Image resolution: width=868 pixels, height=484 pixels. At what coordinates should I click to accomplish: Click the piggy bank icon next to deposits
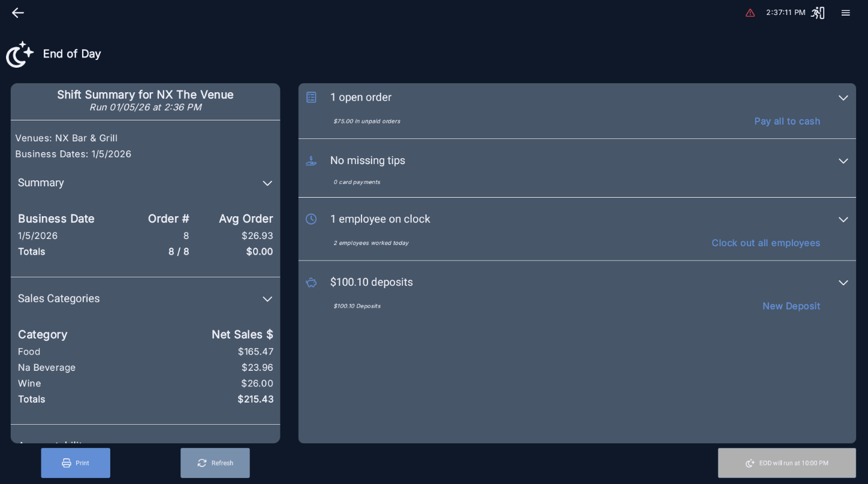click(311, 282)
